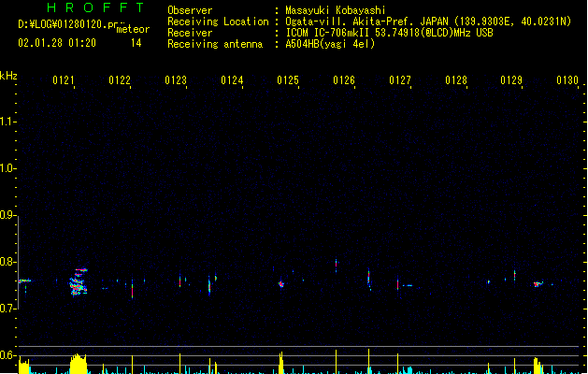Viewport: 588px width, 374px height.
Task: Click the 0130 time marker
Action: (567, 80)
